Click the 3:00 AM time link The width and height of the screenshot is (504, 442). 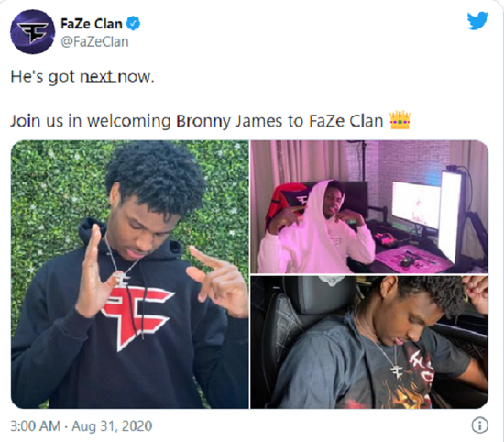tap(36, 425)
